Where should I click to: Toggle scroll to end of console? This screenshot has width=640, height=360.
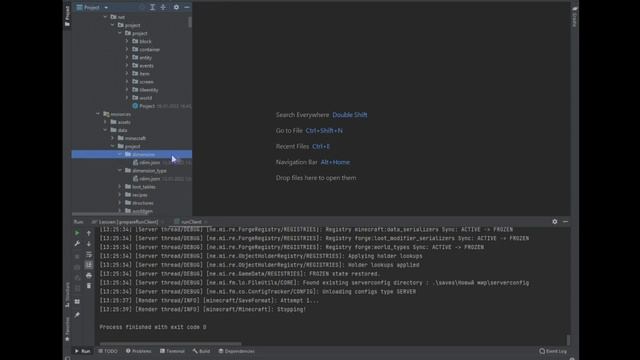click(89, 265)
